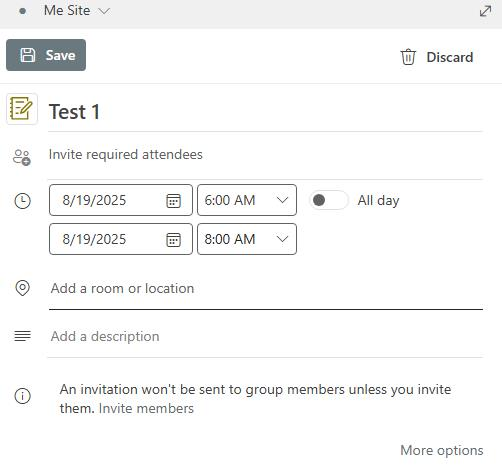Image resolution: width=502 pixels, height=466 pixels.
Task: Discard the event draft
Action: tap(437, 57)
